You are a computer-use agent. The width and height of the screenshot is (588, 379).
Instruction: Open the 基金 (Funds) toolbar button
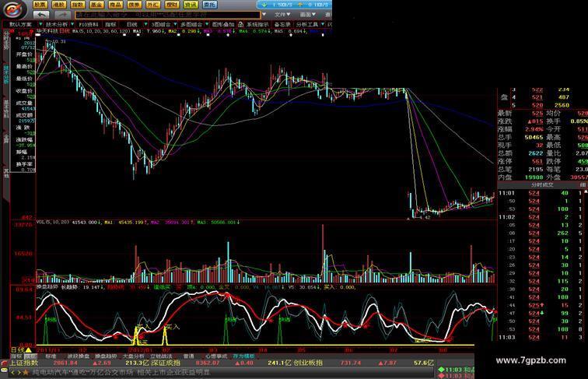click(x=96, y=5)
